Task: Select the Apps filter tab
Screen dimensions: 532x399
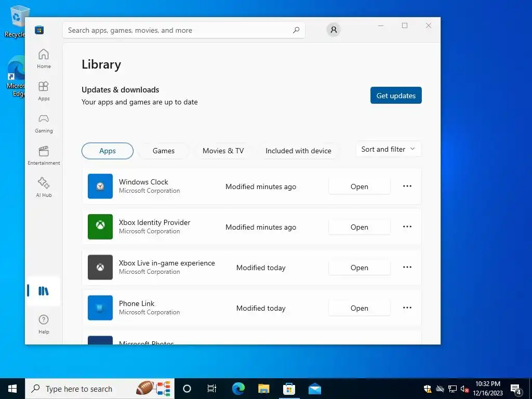Action: click(x=108, y=151)
